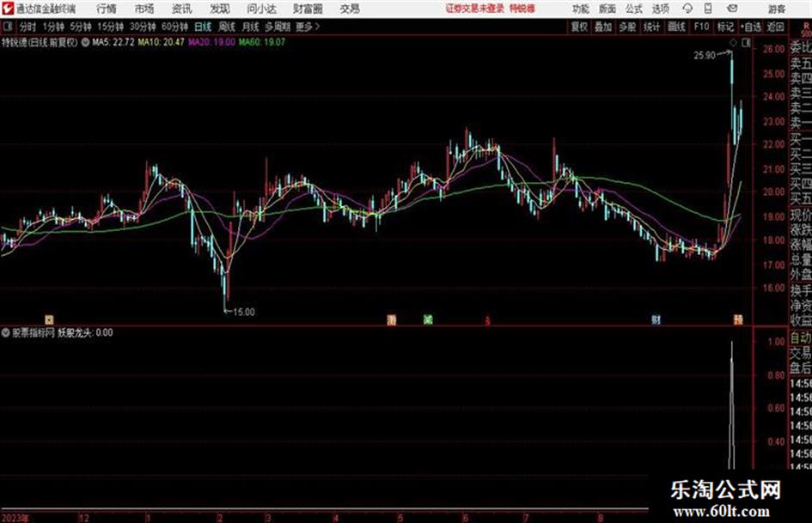Click the 妖股龙头: 0.00 indicator label

pyautogui.click(x=85, y=333)
